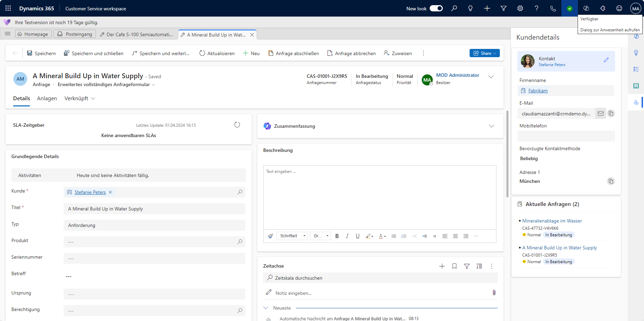The height and width of the screenshot is (321, 644).
Task: Click the Produkt lookup search icon
Action: click(x=240, y=242)
